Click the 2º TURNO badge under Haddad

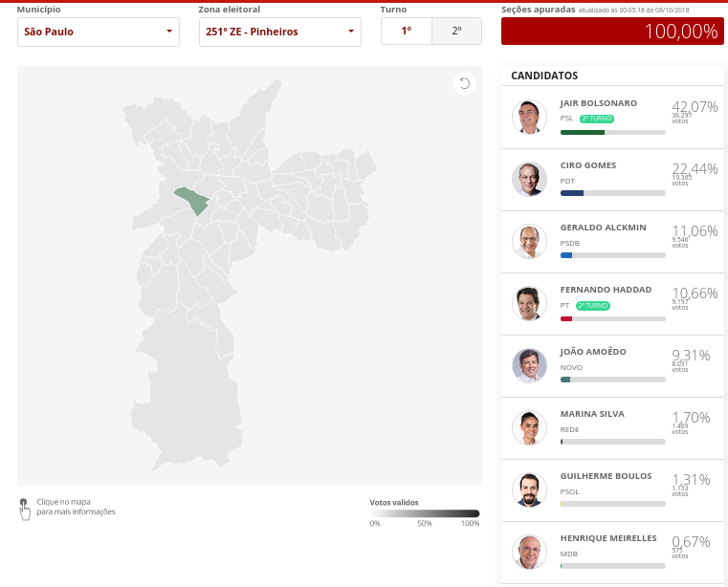(593, 305)
